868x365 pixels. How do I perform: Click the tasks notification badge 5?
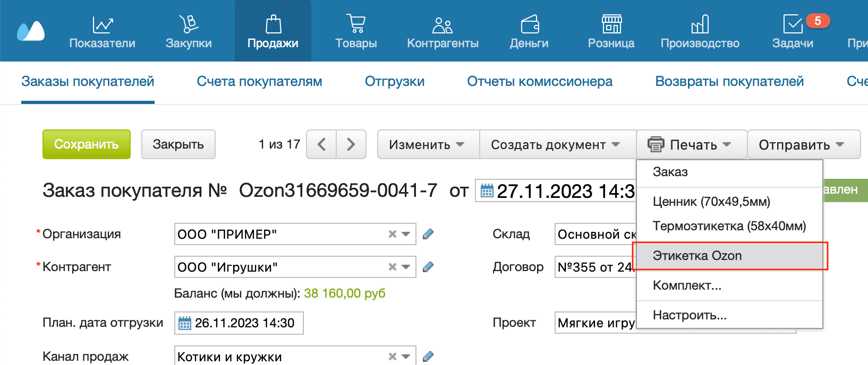point(818,21)
